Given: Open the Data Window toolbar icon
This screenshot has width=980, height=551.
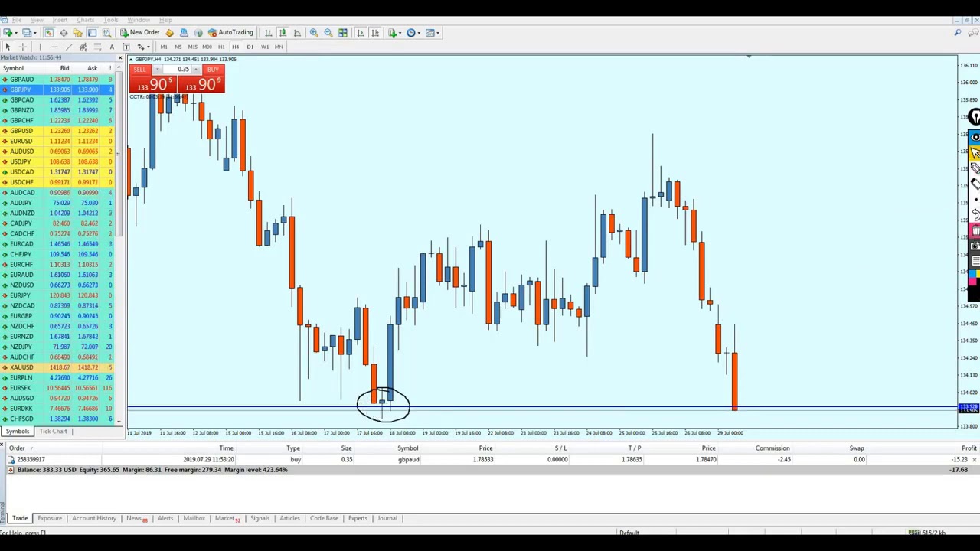Looking at the screenshot, I should pos(64,33).
